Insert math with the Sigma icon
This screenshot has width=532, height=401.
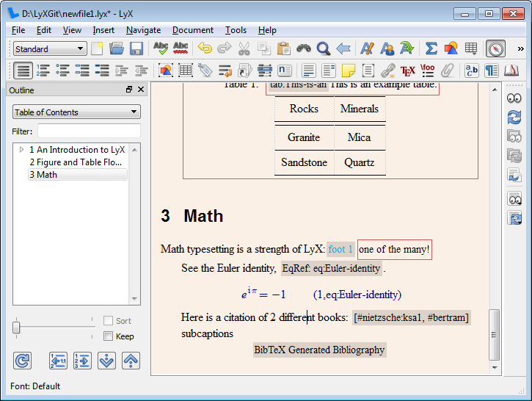(431, 48)
